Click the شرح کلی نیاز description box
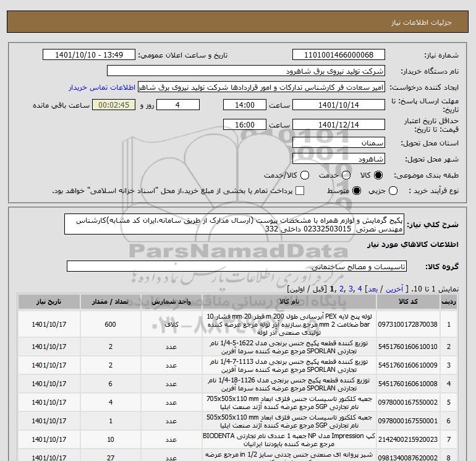The height and width of the screenshot is (461, 476). (234, 224)
